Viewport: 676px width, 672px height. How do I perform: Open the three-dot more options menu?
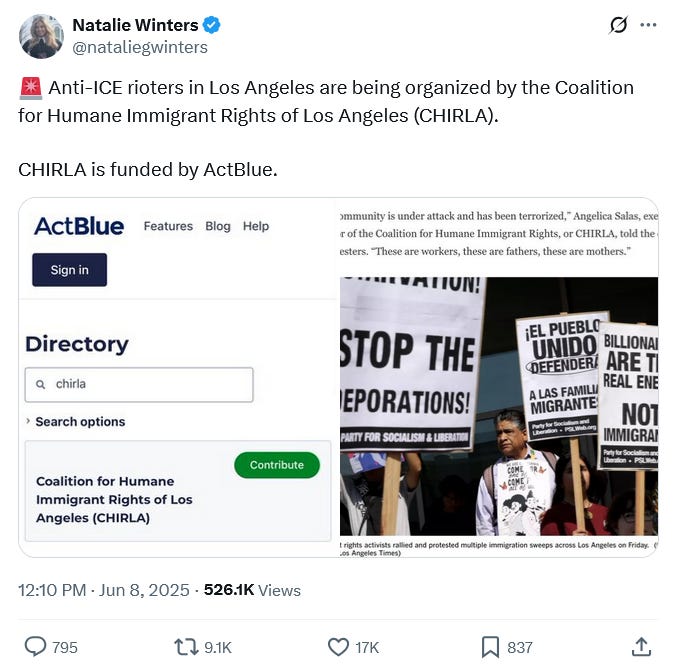coord(648,25)
